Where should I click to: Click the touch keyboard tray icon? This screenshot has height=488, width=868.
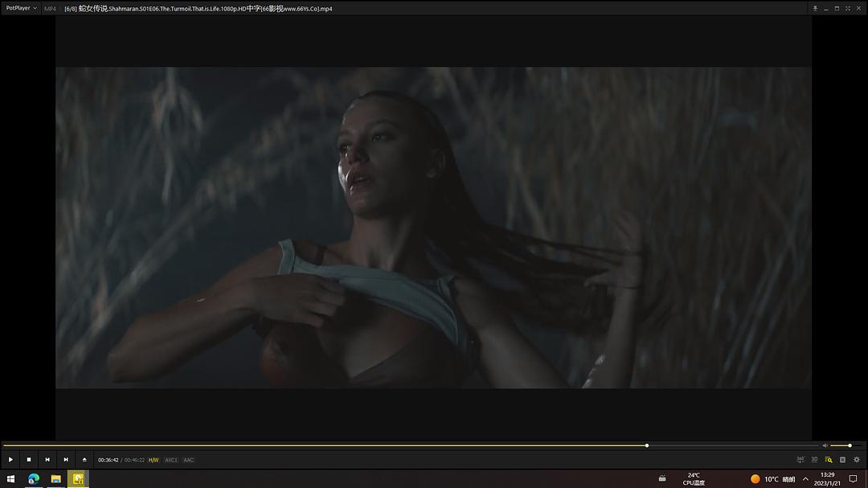[662, 479]
